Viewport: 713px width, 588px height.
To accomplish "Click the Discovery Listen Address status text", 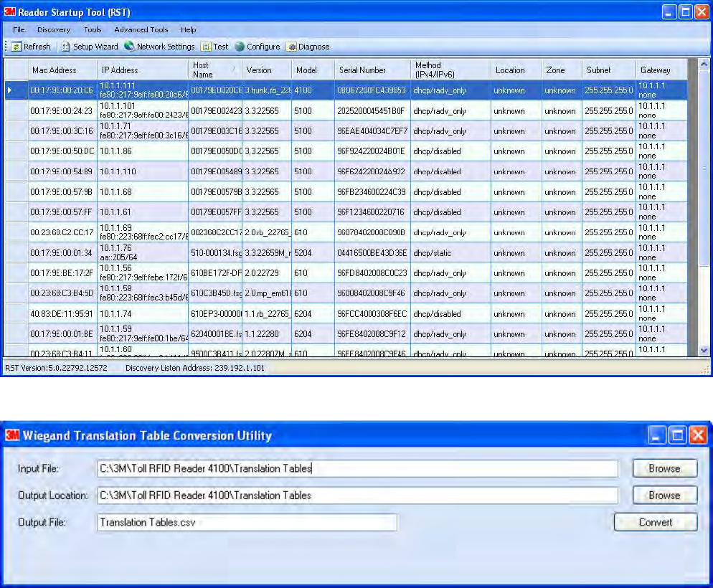I will pos(195,368).
